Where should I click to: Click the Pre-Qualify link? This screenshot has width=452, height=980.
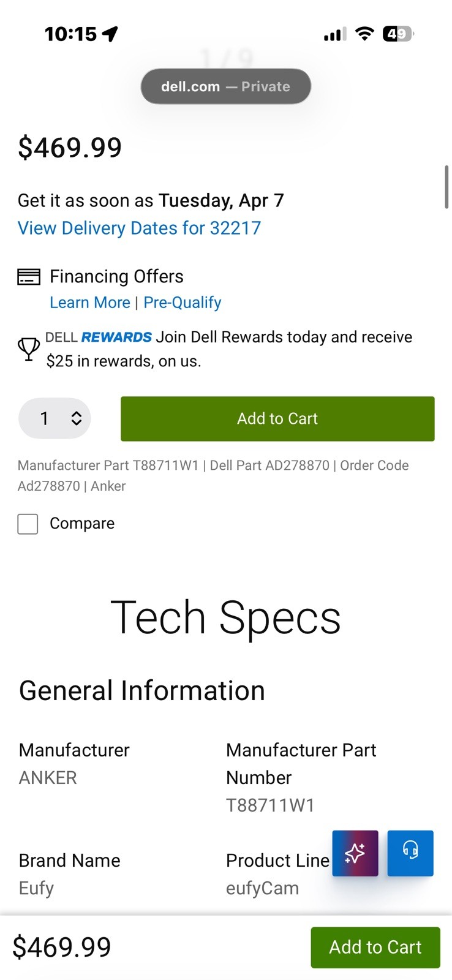click(183, 303)
